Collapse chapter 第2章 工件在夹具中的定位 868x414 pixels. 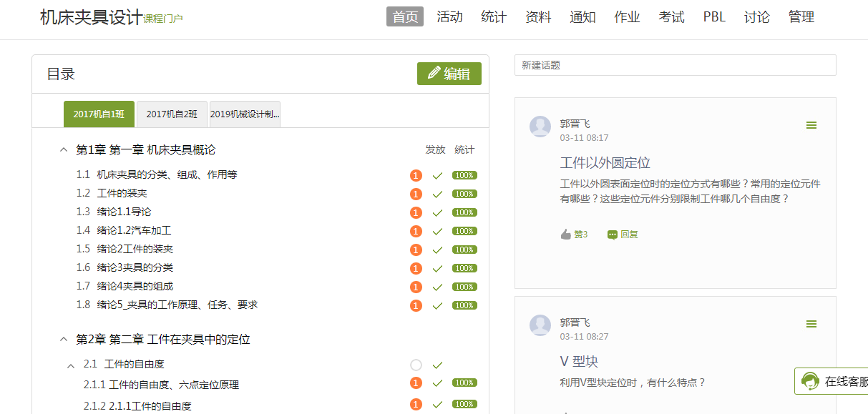[64, 340]
